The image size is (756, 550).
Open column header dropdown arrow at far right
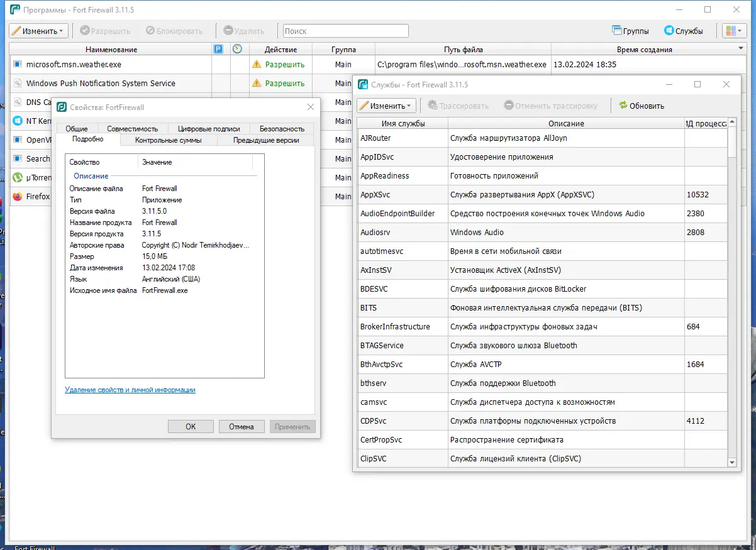tap(740, 48)
